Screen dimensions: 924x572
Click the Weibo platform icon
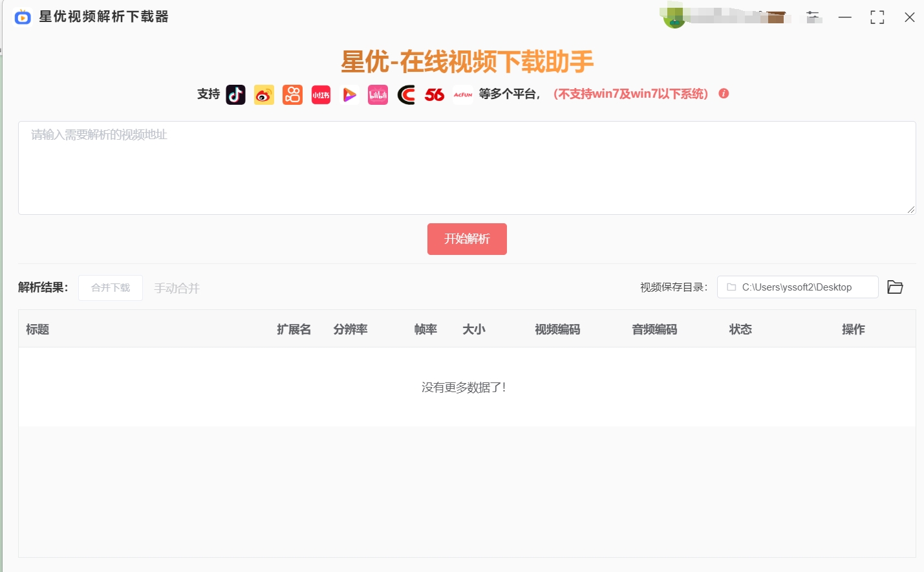264,94
